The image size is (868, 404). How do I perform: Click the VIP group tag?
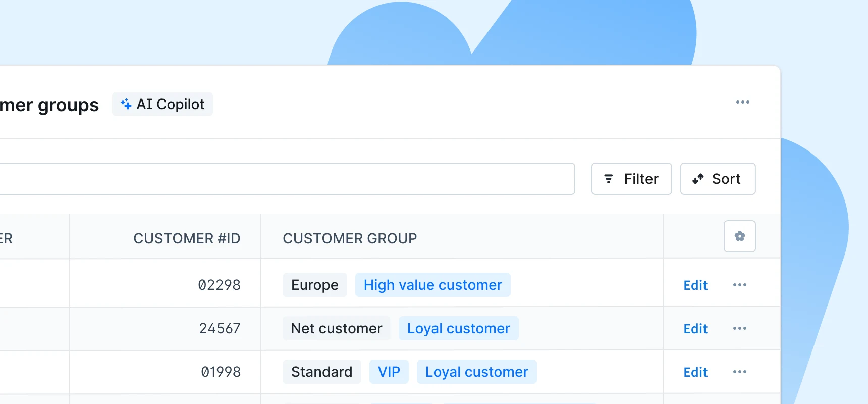click(389, 372)
